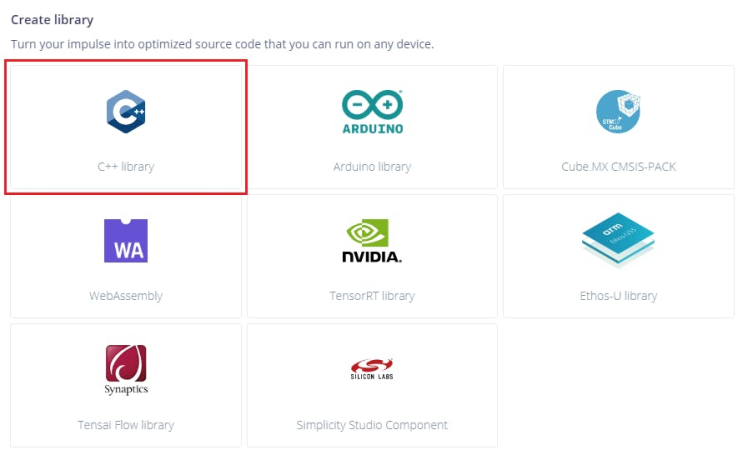
Task: Choose the "TensorRT library" label
Action: click(372, 296)
